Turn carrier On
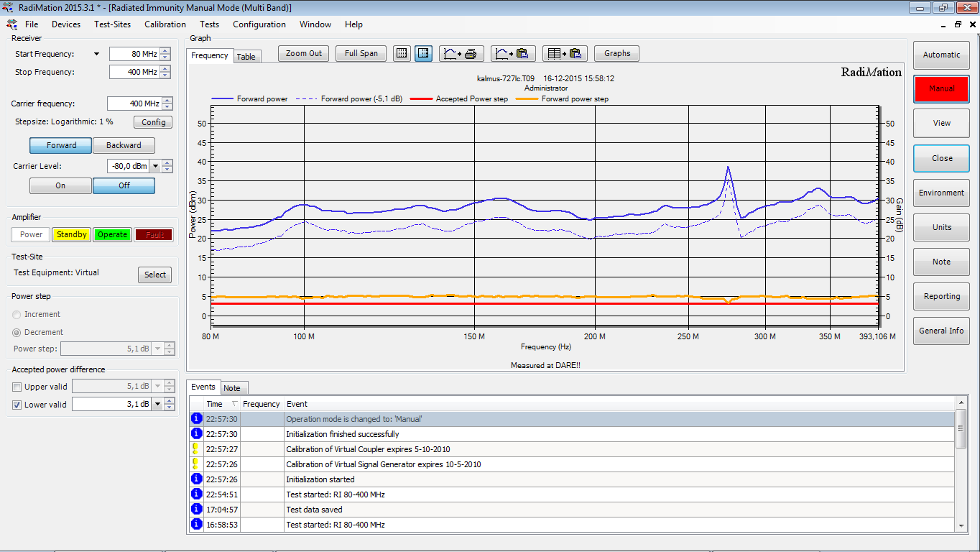This screenshot has width=980, height=552. click(x=60, y=185)
